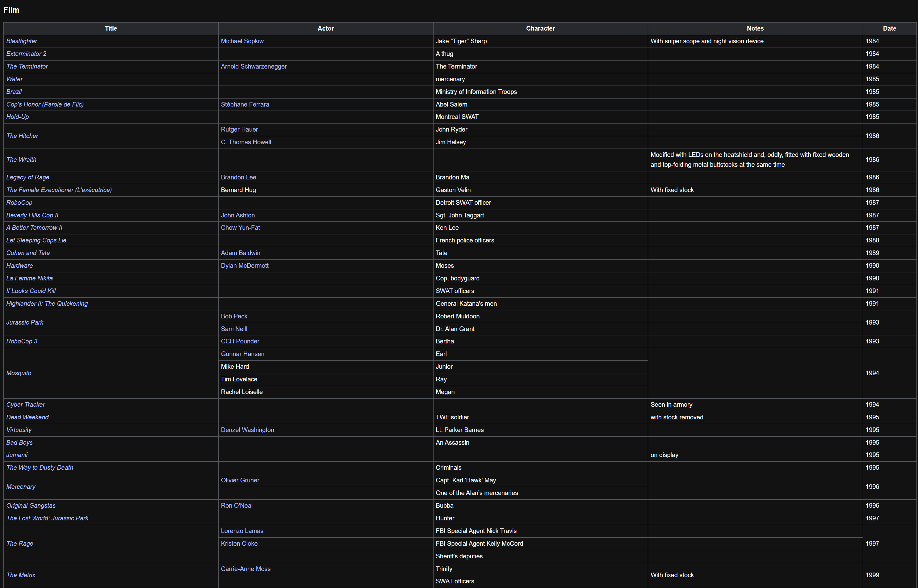Click the CCH Pounder actor link
This screenshot has height=588, width=918.
click(240, 341)
